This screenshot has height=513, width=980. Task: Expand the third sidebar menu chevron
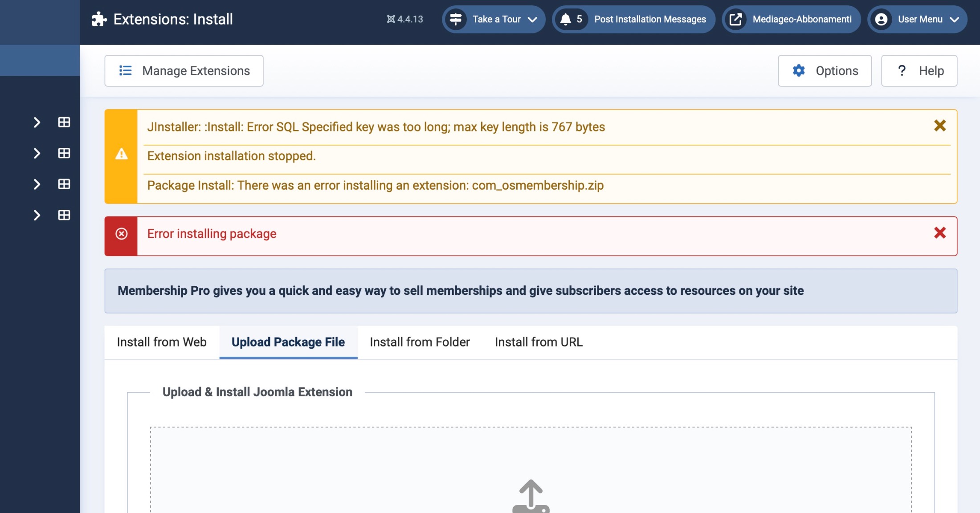pyautogui.click(x=37, y=184)
